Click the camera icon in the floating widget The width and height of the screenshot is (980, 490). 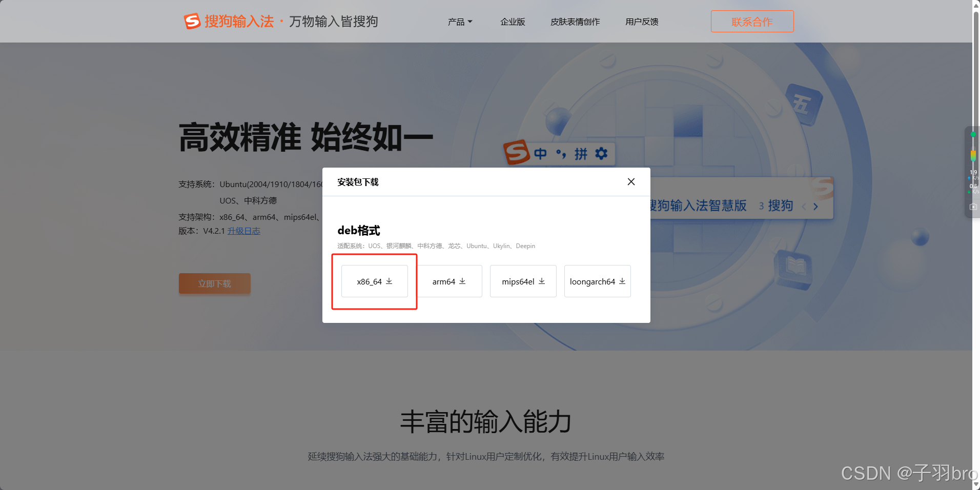pyautogui.click(x=973, y=207)
